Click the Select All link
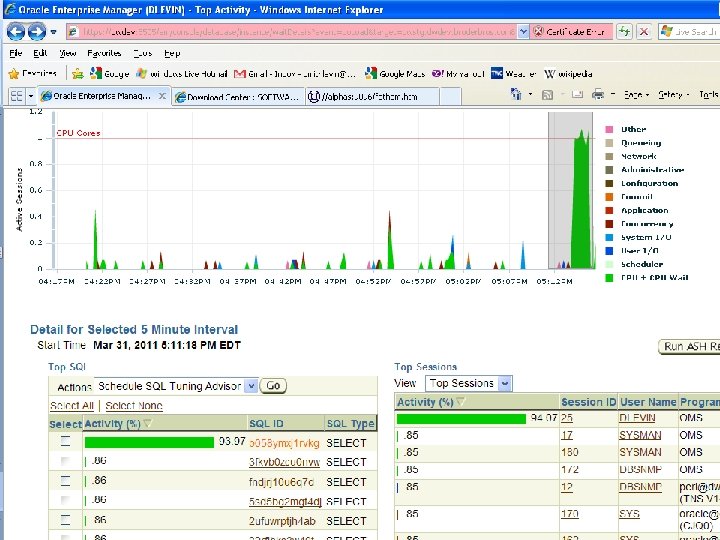Viewport: 720px width, 540px height. pos(72,406)
